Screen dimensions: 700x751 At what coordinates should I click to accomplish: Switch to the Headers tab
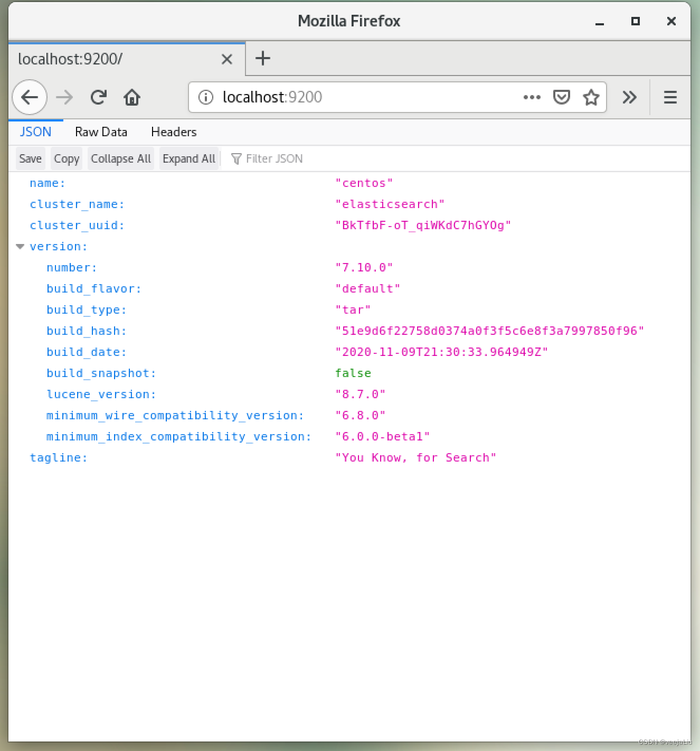[174, 132]
